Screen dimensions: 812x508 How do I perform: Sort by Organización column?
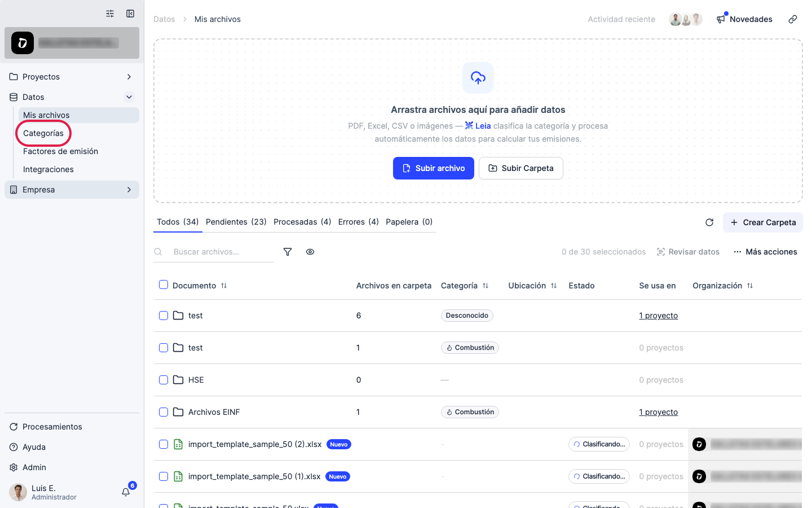pyautogui.click(x=750, y=286)
